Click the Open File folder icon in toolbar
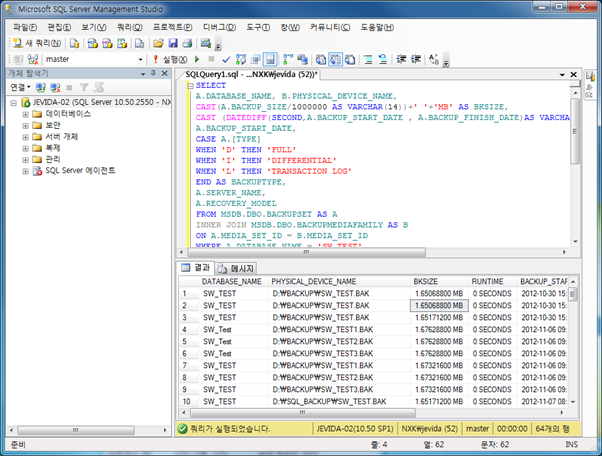Screen dimensions: 602x456 pos(158,43)
